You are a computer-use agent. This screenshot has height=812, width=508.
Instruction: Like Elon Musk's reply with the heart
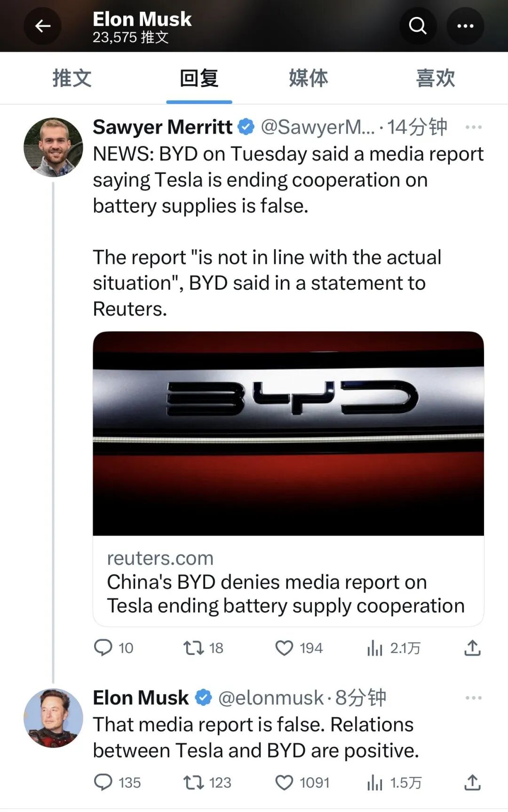[284, 782]
